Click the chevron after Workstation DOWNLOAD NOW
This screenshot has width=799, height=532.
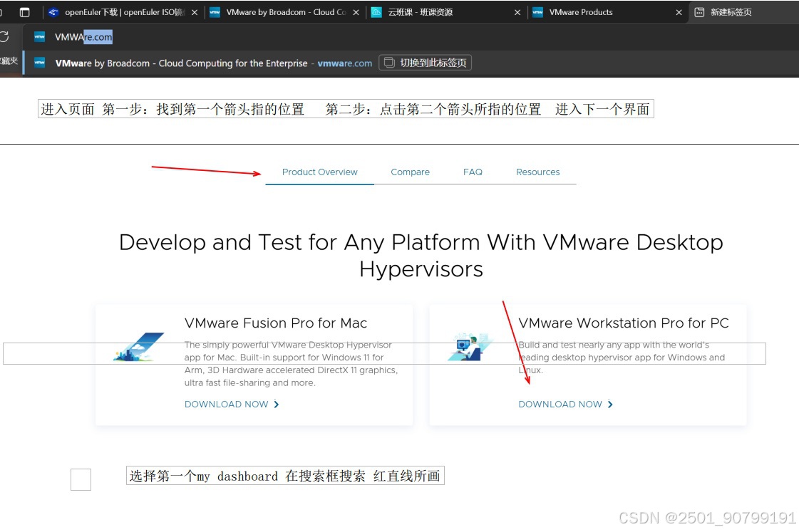coord(610,405)
